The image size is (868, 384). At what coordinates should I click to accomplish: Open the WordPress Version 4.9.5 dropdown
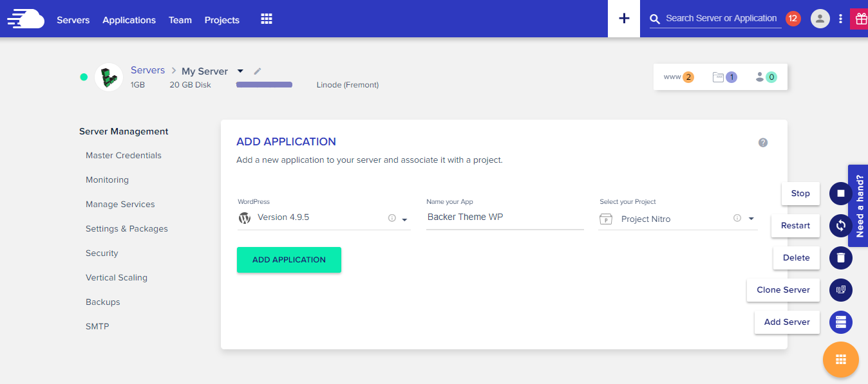tap(324, 218)
